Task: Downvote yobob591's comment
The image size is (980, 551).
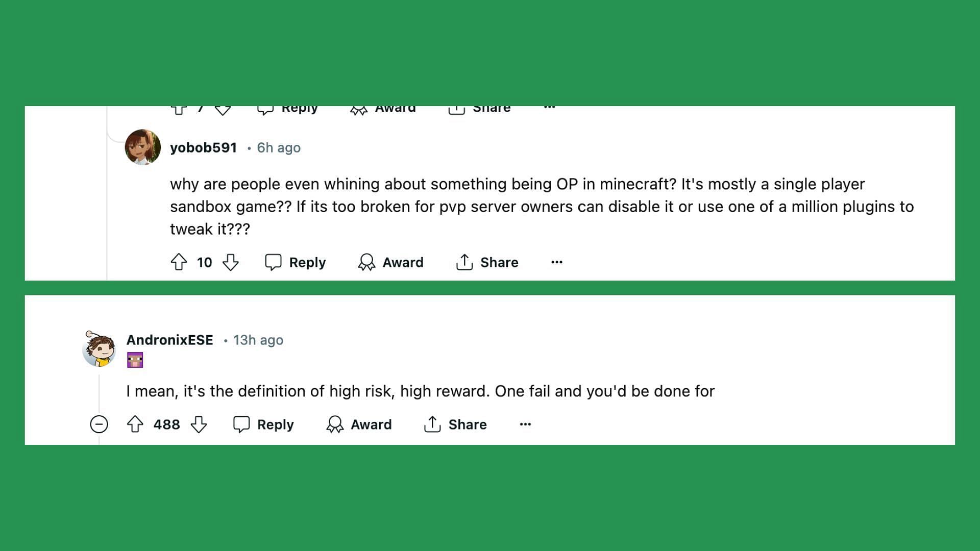Action: point(231,262)
